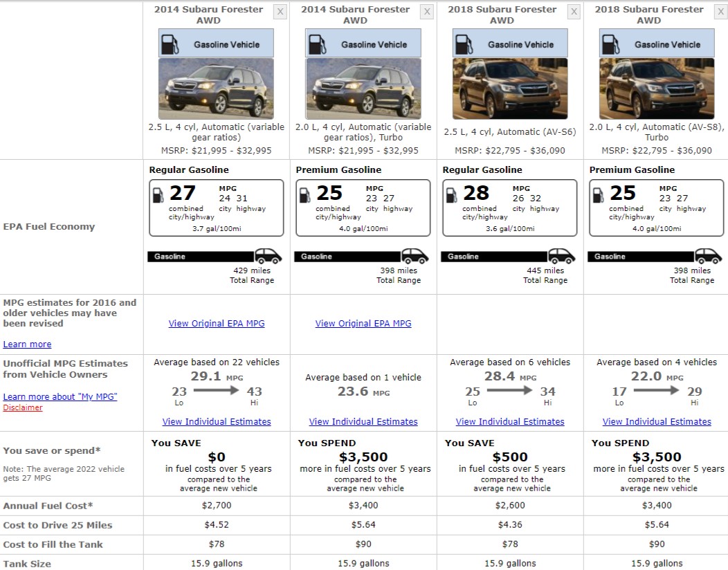Click small pump icon beside 2014 Turbo 25 MPG
The image size is (728, 570).
(x=305, y=195)
